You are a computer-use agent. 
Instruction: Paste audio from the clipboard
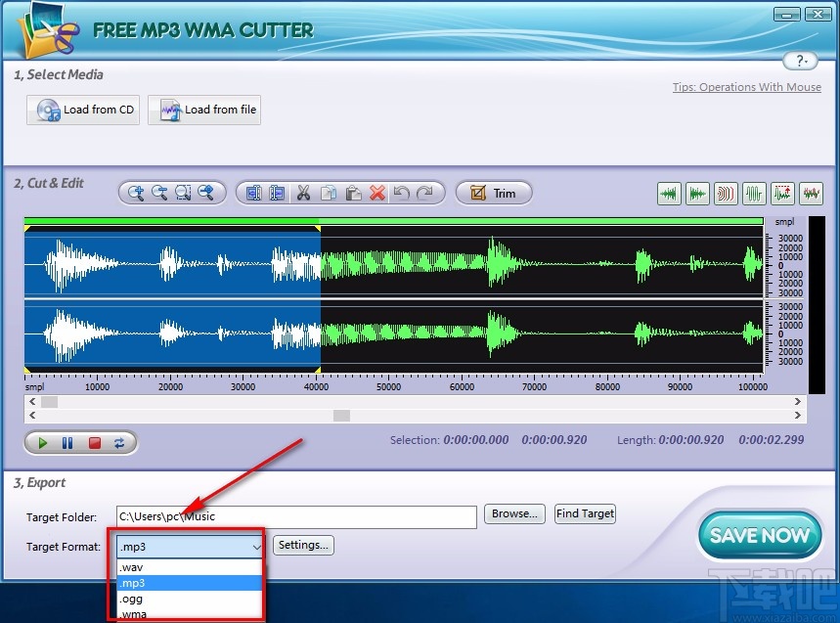point(353,193)
